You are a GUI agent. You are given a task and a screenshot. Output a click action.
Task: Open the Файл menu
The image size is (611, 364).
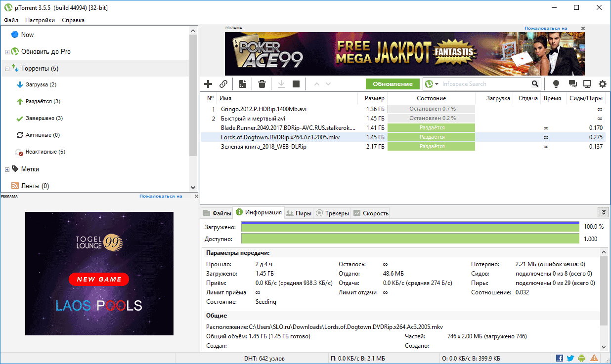[11, 20]
